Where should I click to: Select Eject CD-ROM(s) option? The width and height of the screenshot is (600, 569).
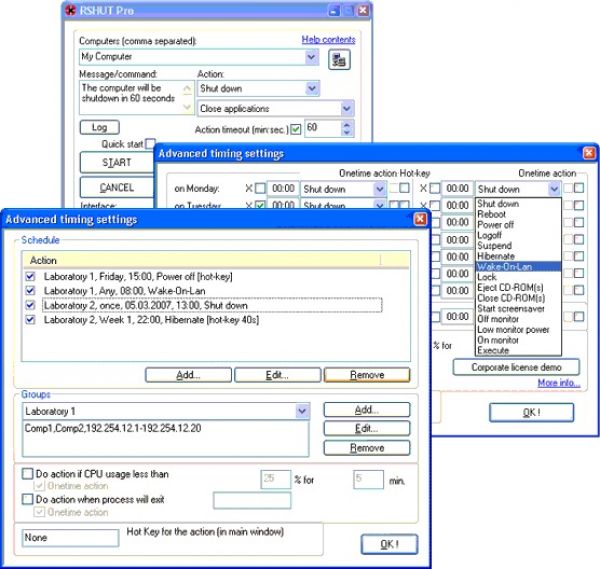tap(518, 287)
